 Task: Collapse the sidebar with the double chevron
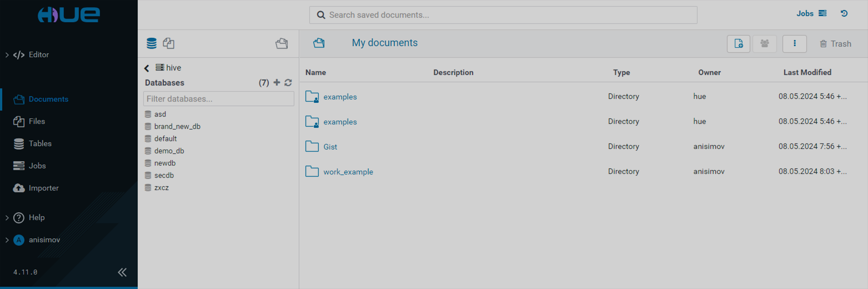[x=122, y=272]
